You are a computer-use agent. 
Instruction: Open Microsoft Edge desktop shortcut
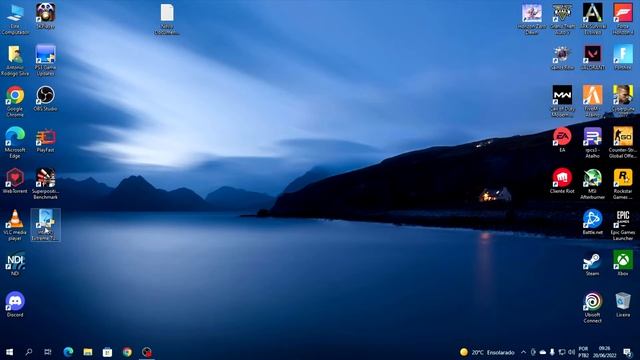coord(15,142)
